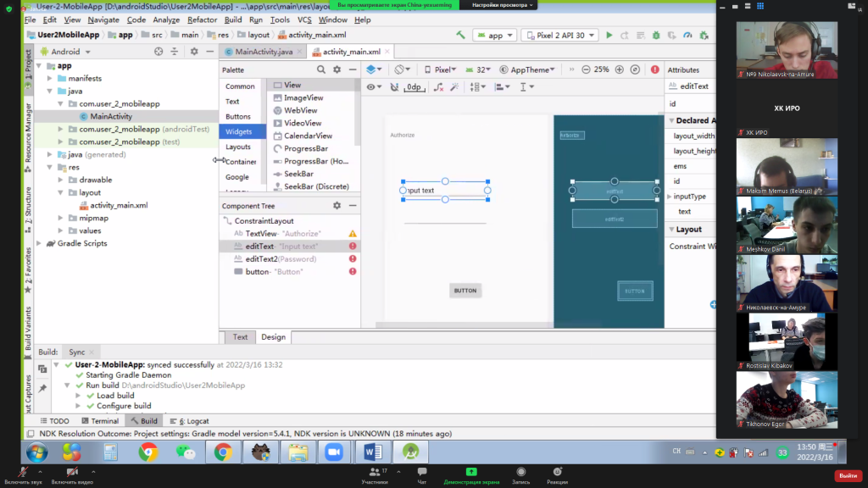The image size is (868, 488).
Task: Open Zoom Participants panel
Action: point(376,475)
